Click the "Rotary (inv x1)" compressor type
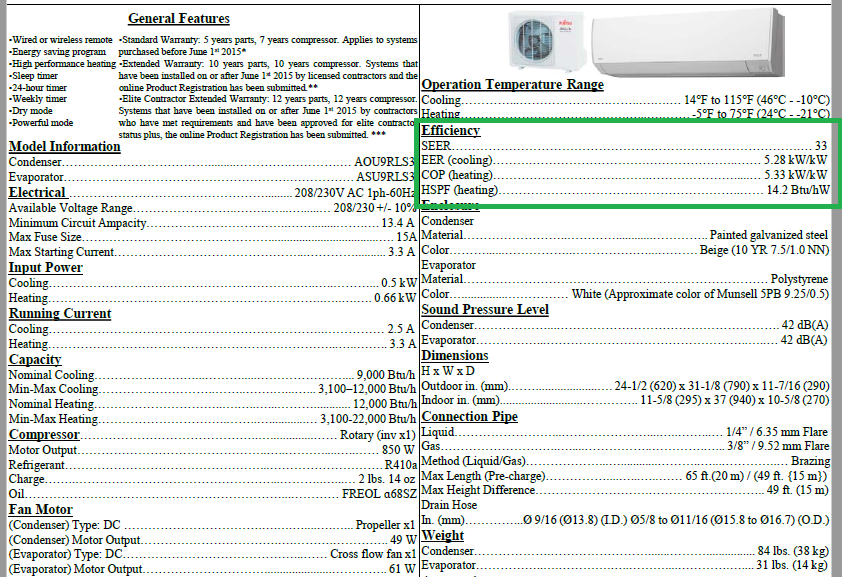Screen dimensions: 842x577 378,435
